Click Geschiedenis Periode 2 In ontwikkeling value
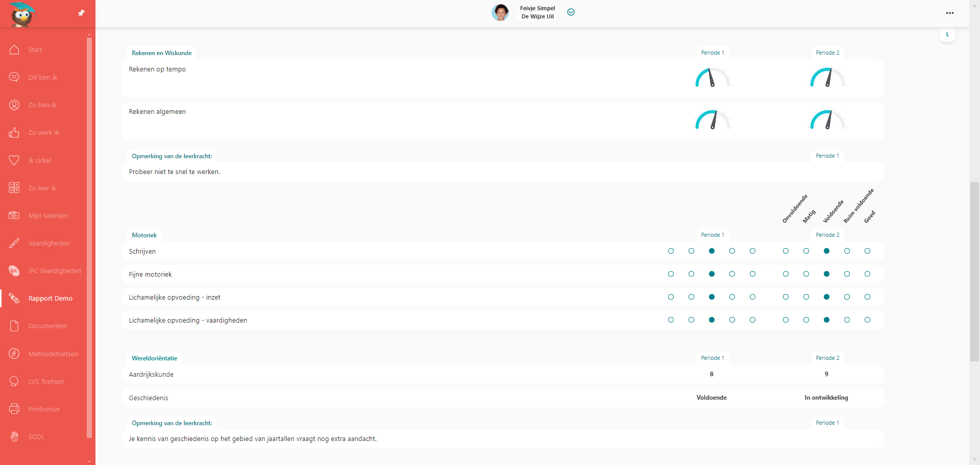Screen dimensions: 980x465 (x=826, y=398)
